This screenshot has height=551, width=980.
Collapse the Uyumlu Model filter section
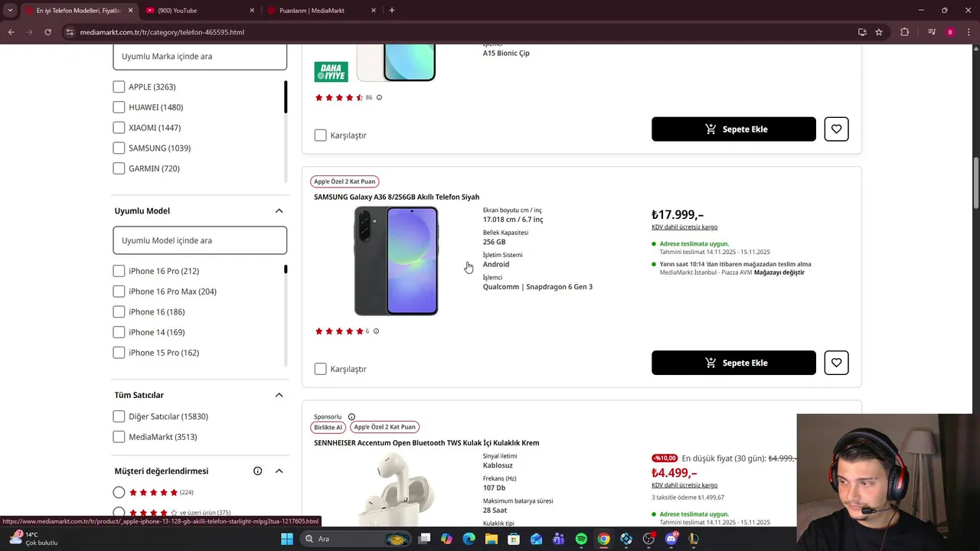279,211
